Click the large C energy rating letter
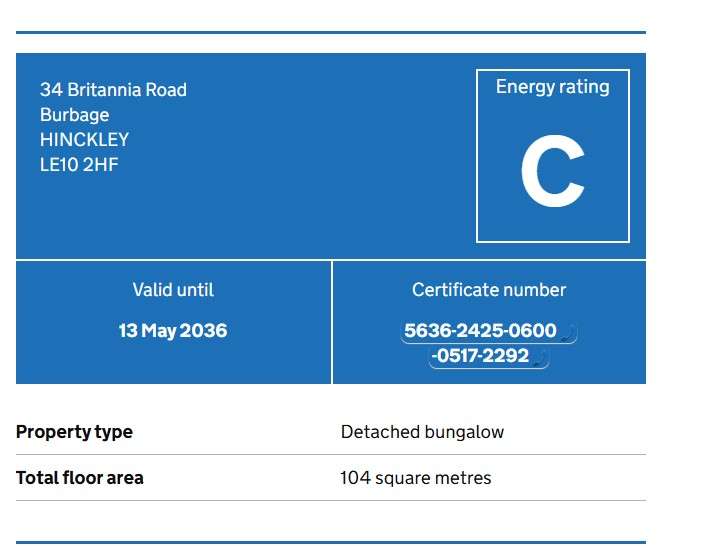 (x=552, y=171)
